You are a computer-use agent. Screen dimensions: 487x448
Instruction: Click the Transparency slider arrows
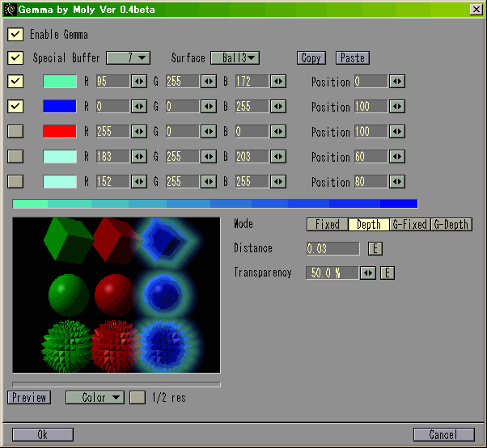click(368, 273)
